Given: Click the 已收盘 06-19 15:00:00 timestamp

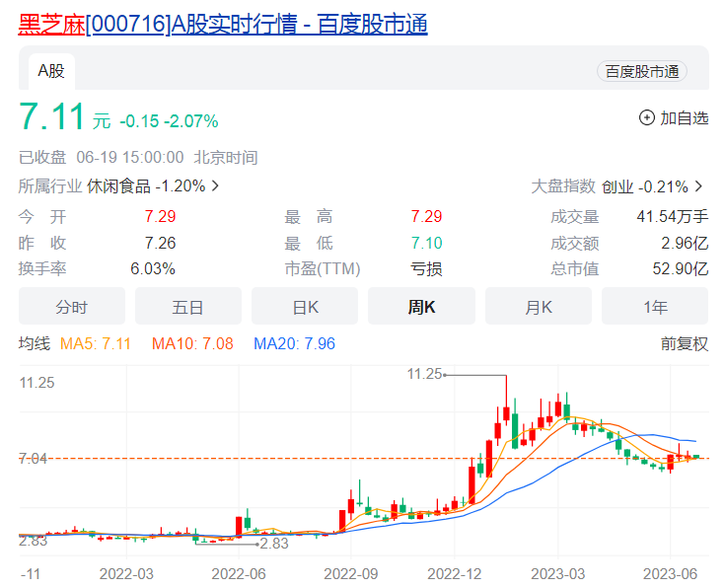Looking at the screenshot, I should point(138,158).
